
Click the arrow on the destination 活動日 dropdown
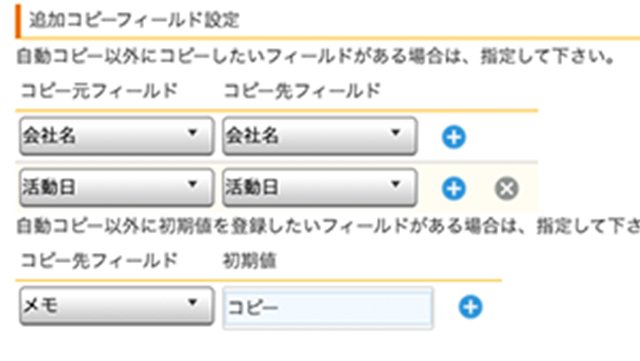(x=395, y=184)
